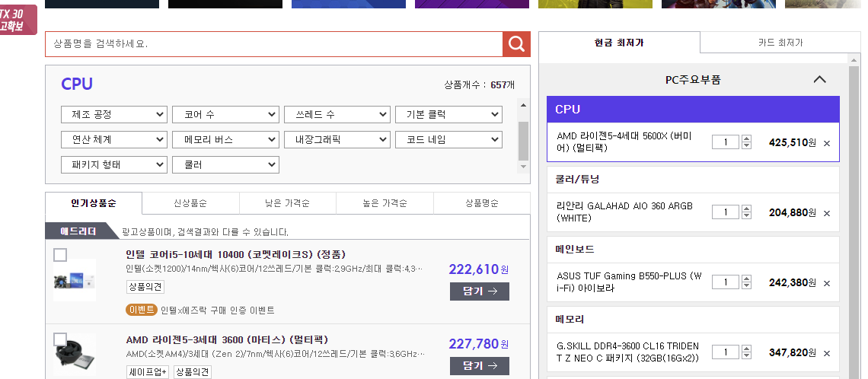This screenshot has width=868, height=379.
Task: Select the 상품명순 sort tab
Action: pyautogui.click(x=482, y=203)
